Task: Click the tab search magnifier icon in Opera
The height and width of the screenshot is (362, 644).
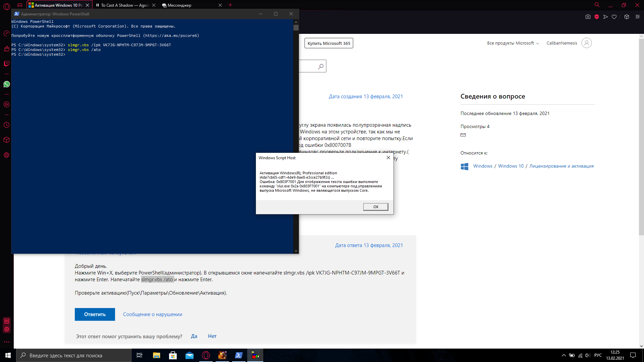Action: click(x=597, y=5)
